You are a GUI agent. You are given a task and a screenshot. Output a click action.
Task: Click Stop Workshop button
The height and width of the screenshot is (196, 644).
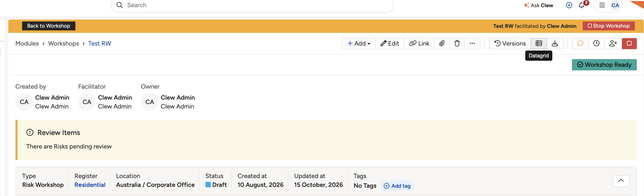pos(609,26)
